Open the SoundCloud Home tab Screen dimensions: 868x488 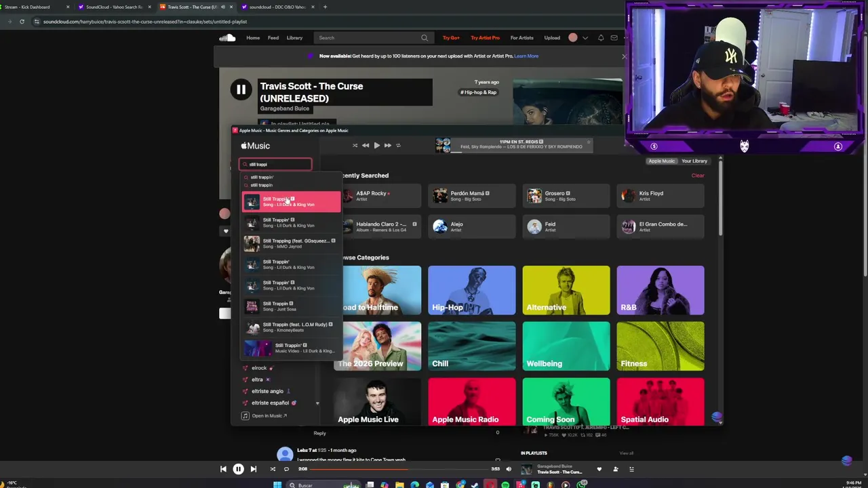point(253,38)
